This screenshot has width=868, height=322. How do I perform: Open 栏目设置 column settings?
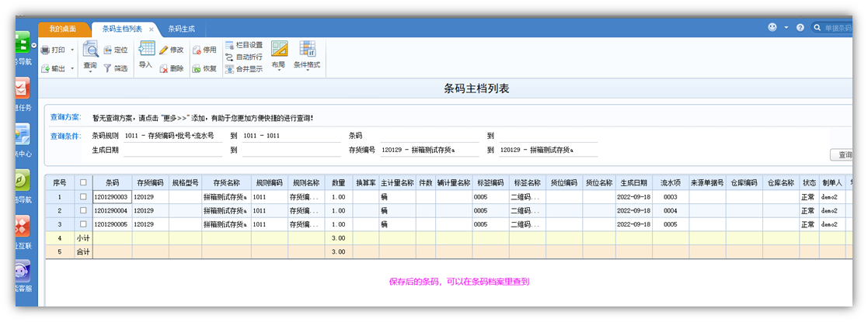244,45
